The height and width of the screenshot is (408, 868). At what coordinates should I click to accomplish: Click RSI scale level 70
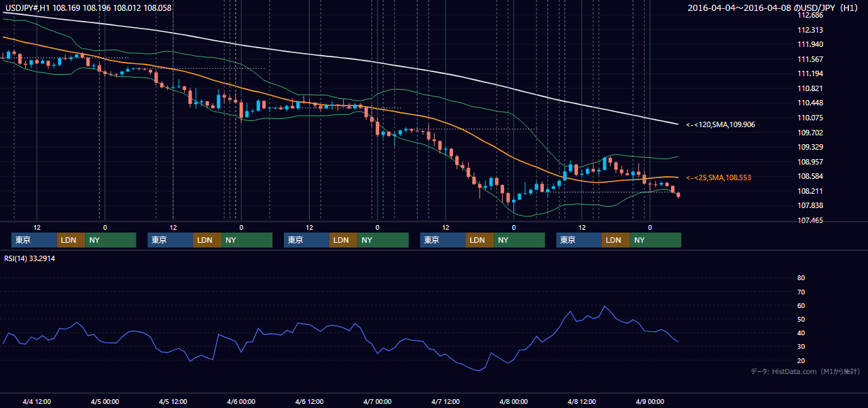(801, 292)
